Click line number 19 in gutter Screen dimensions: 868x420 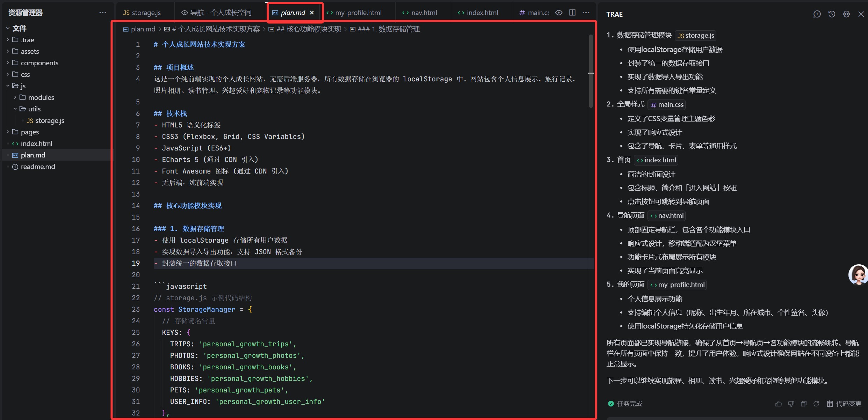tap(136, 264)
